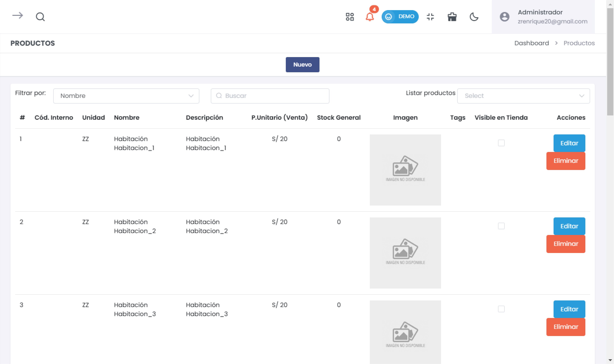Open the apps grid icon
Screen dimensions: 614x364
[x=350, y=17]
